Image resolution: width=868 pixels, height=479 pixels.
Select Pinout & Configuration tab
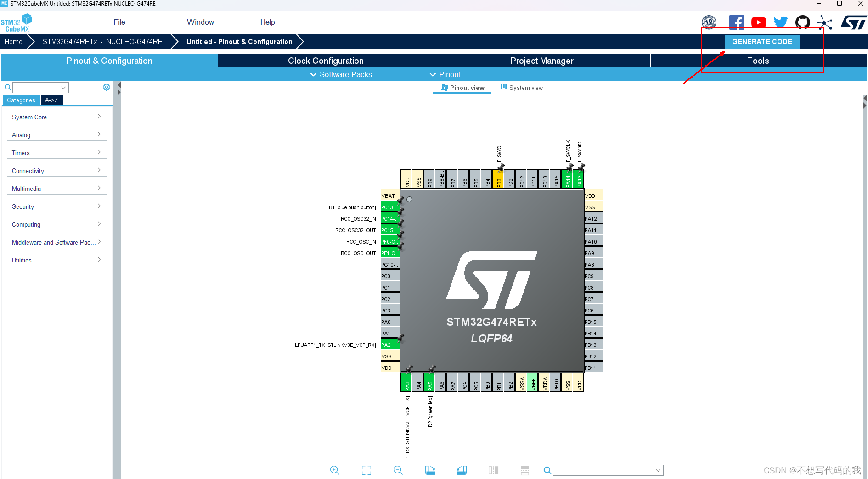[109, 61]
